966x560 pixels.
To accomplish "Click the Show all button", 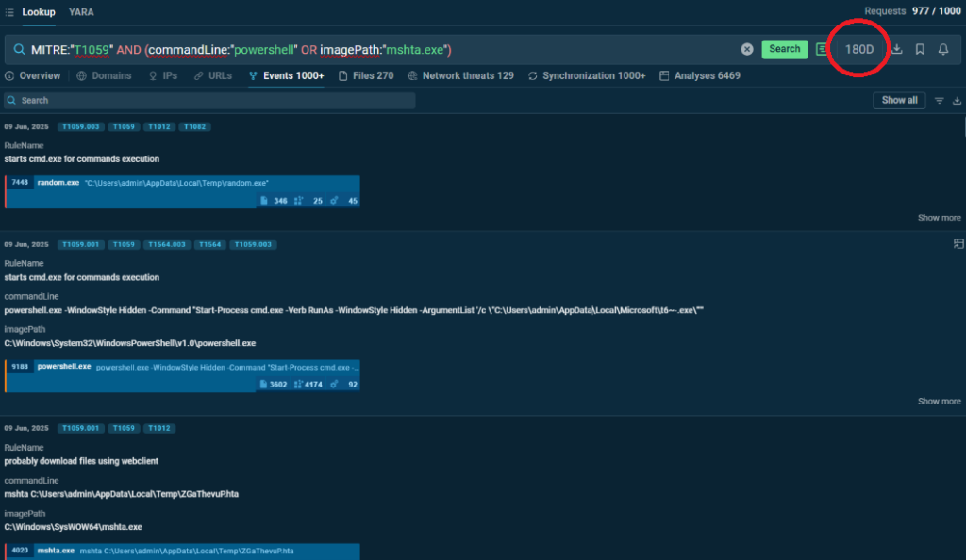I will pyautogui.click(x=899, y=100).
